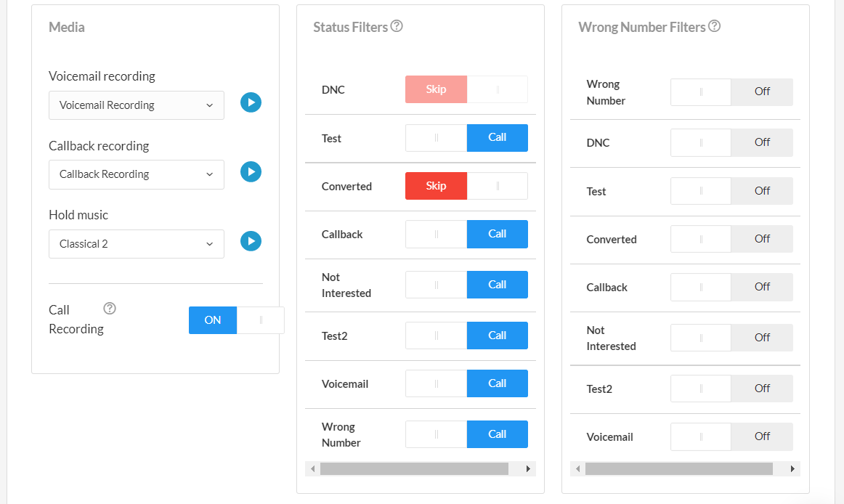Play the voicemail recording preview

251,102
